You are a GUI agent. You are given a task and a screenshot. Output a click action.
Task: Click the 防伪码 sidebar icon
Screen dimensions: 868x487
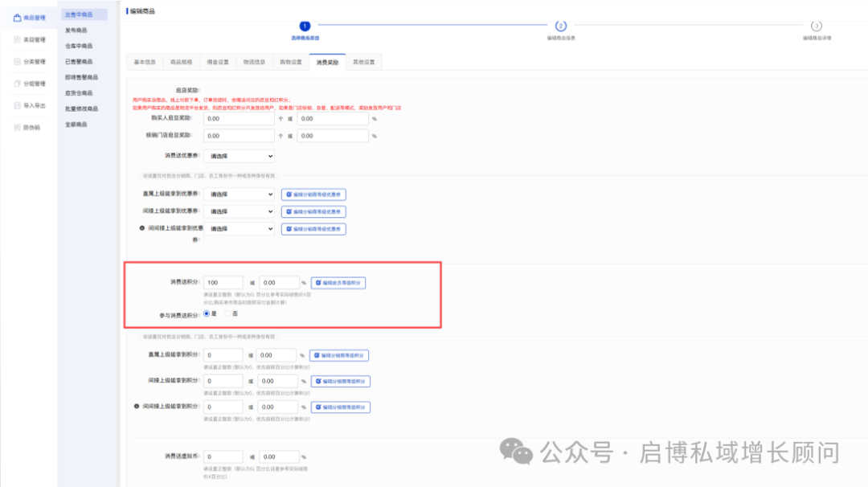pos(17,127)
